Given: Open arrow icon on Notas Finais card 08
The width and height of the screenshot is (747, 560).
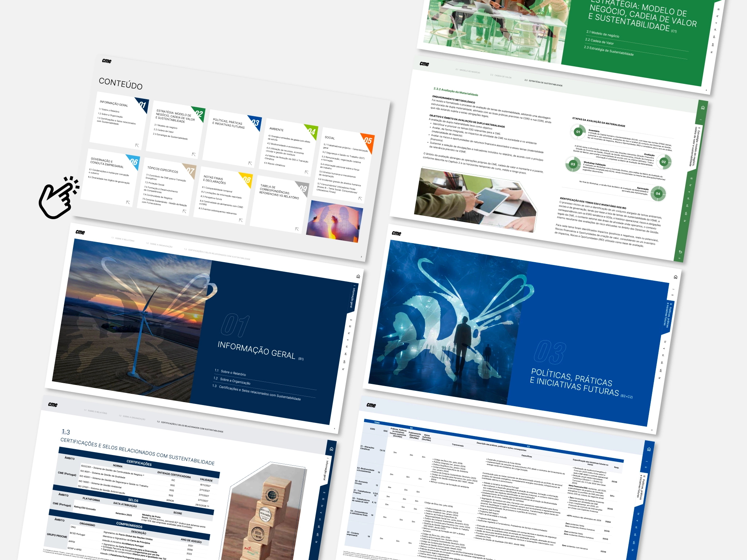Looking at the screenshot, I should (241, 220).
